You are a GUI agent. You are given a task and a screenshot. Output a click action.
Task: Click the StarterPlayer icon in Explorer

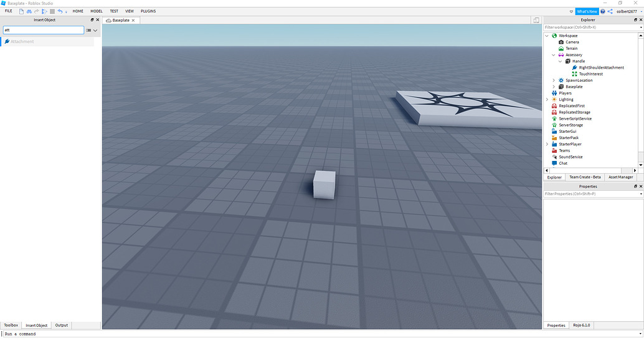(554, 144)
